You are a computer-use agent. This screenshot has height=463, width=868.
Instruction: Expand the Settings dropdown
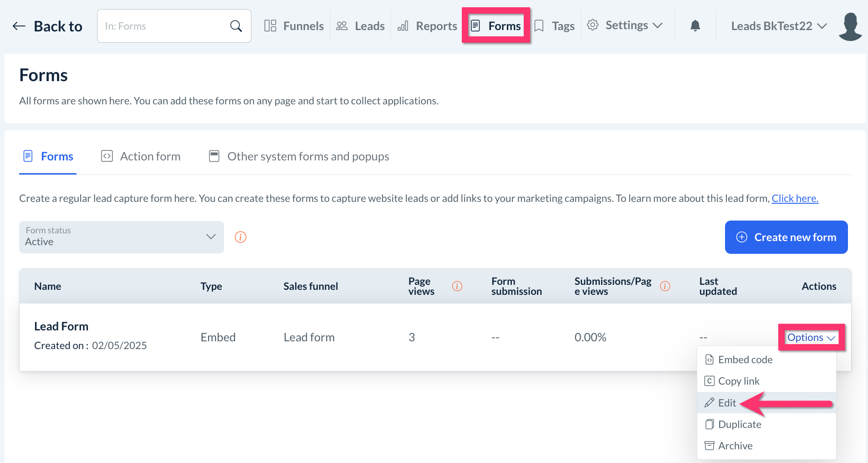tap(625, 26)
